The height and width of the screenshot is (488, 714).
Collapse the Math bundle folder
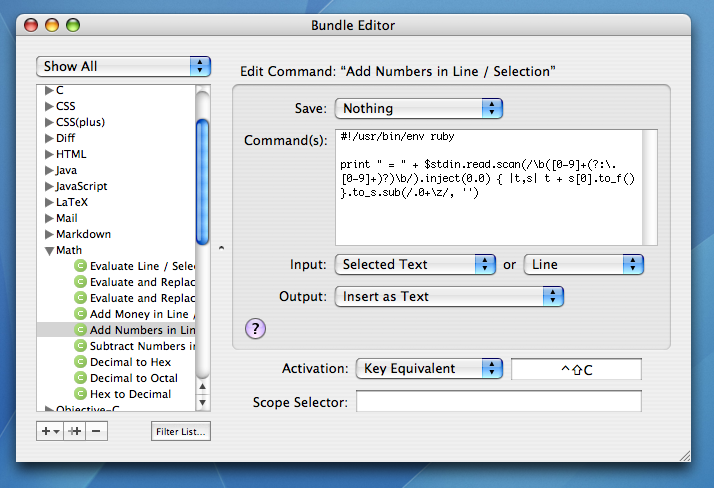pos(49,250)
